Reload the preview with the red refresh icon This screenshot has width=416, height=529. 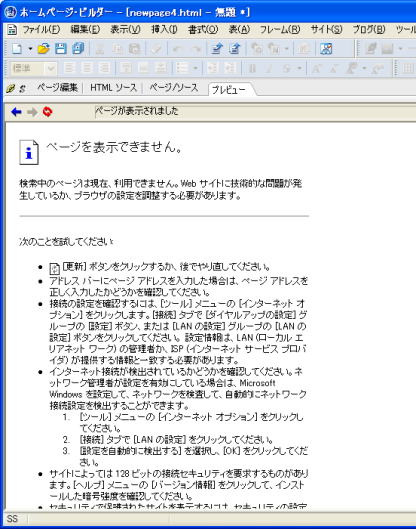(x=48, y=112)
